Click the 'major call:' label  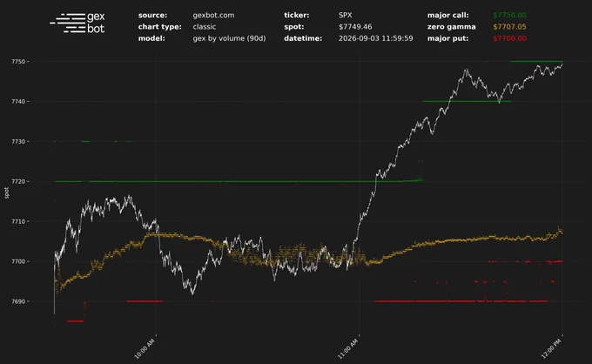click(447, 15)
